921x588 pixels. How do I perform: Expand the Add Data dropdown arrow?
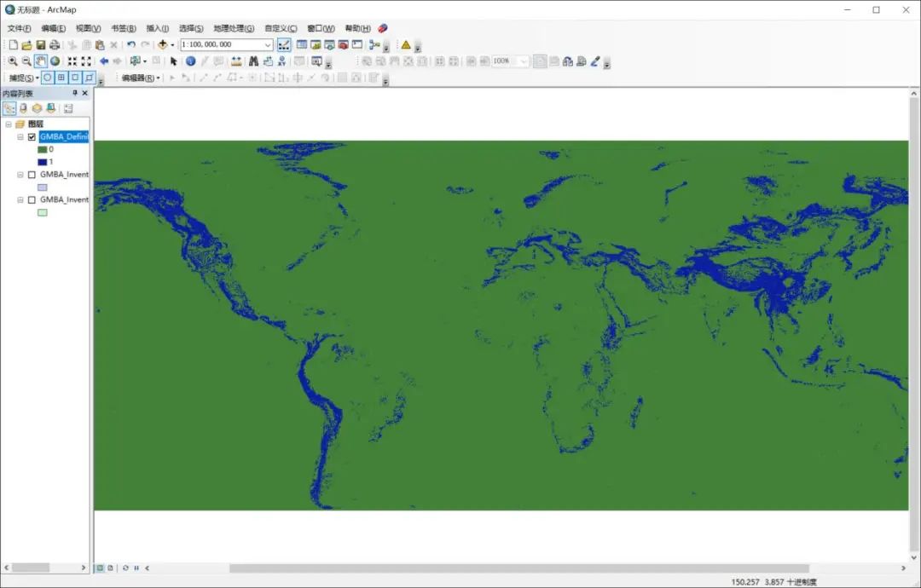172,44
